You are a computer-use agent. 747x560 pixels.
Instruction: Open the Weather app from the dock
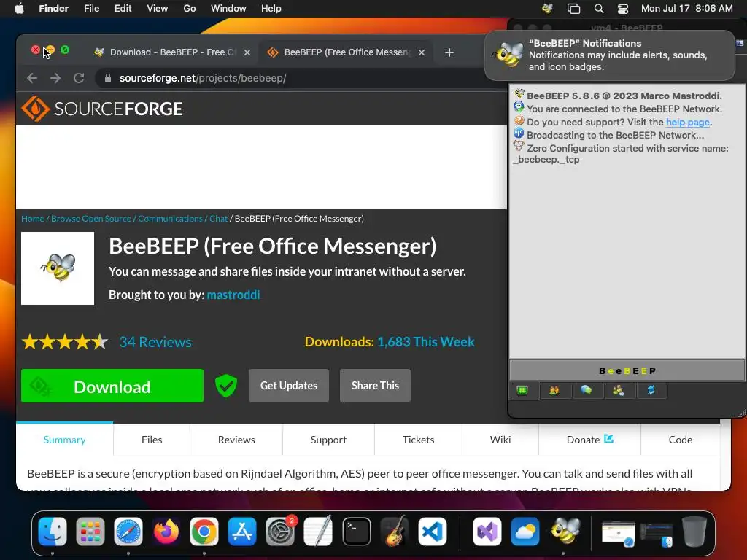(525, 532)
